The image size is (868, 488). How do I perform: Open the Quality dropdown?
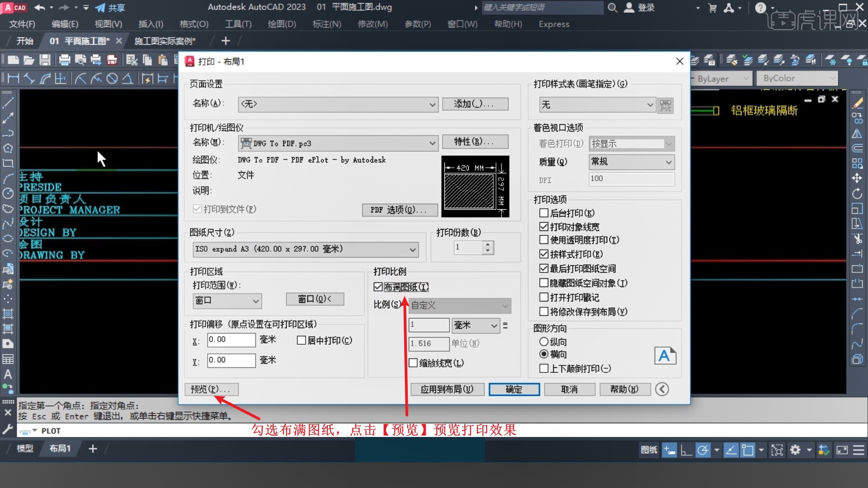point(632,162)
